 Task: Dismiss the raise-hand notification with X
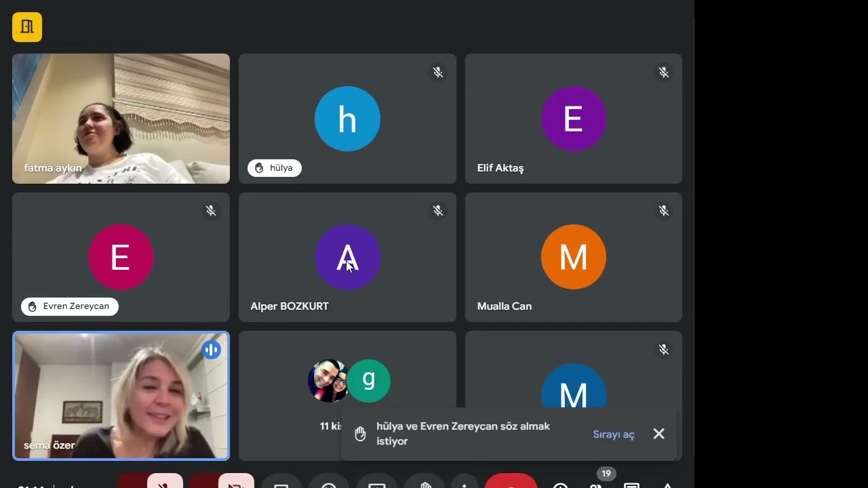[658, 434]
